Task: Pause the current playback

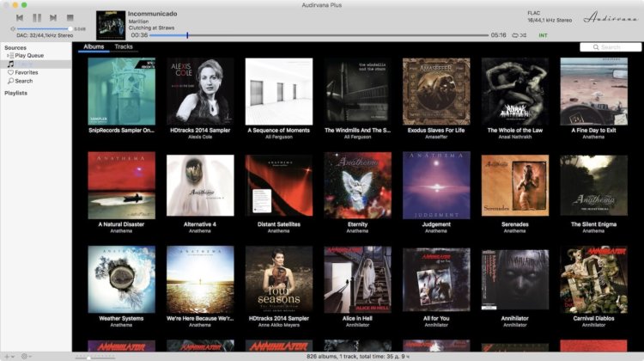Action: (x=37, y=18)
